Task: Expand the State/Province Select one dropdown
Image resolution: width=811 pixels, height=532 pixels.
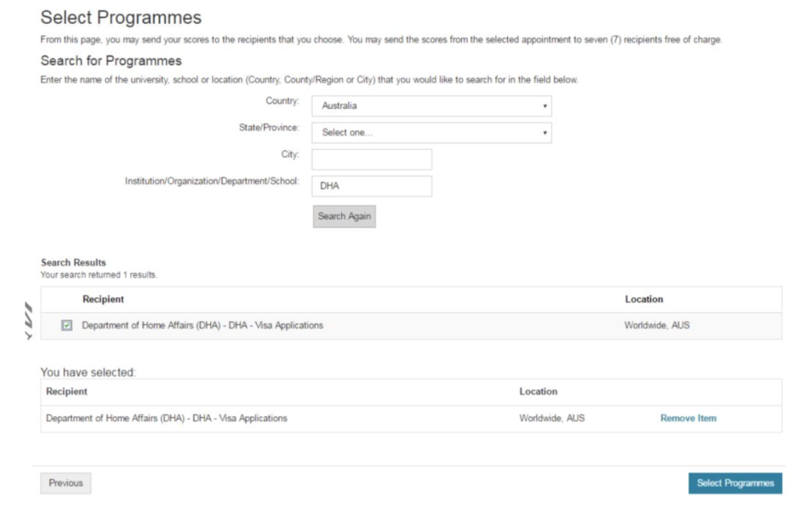Action: [x=431, y=133]
